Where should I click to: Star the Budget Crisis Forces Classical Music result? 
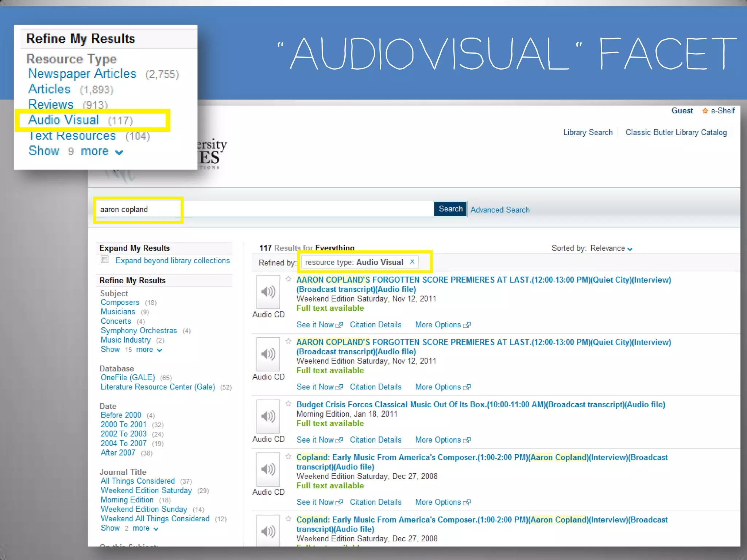coord(289,404)
